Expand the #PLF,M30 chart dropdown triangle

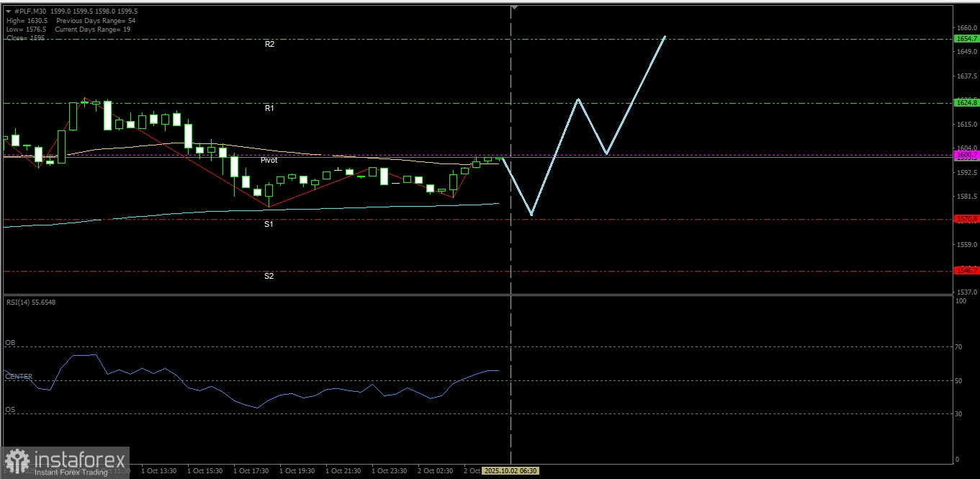tap(7, 12)
